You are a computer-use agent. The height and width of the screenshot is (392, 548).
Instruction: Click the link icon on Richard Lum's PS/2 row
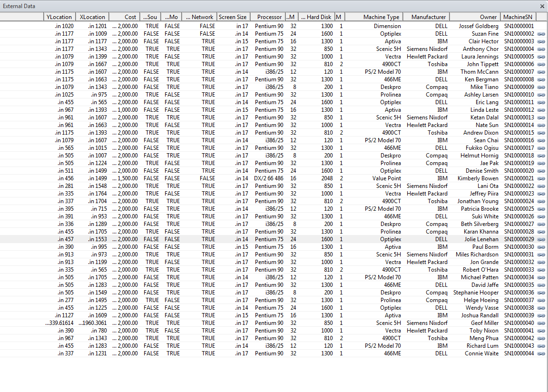[x=542, y=346]
